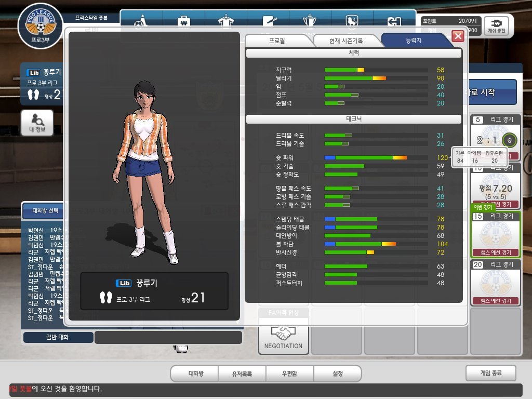Click the 대화방 button in bottom bar

click(195, 373)
